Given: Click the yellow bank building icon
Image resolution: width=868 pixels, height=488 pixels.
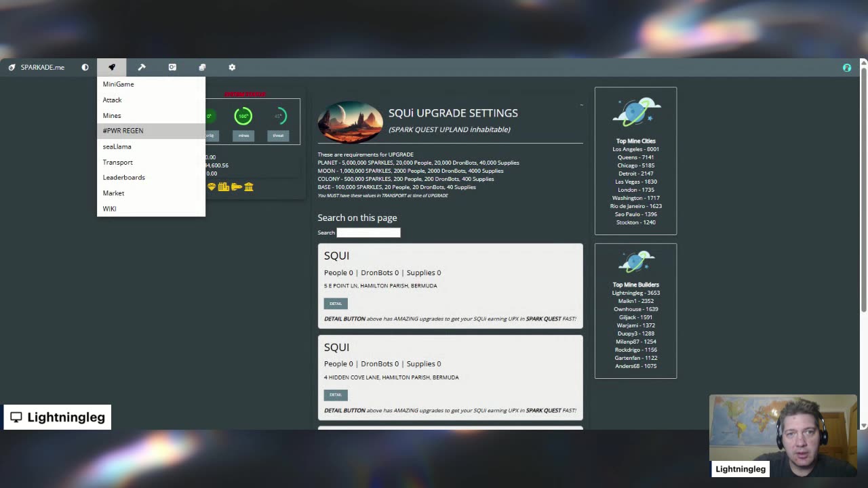Looking at the screenshot, I should pyautogui.click(x=249, y=186).
